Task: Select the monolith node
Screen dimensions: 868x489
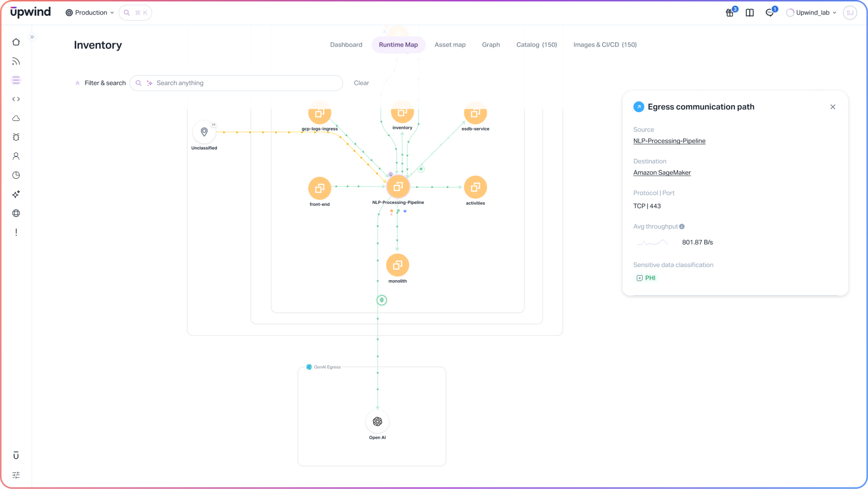Action: 397,265
